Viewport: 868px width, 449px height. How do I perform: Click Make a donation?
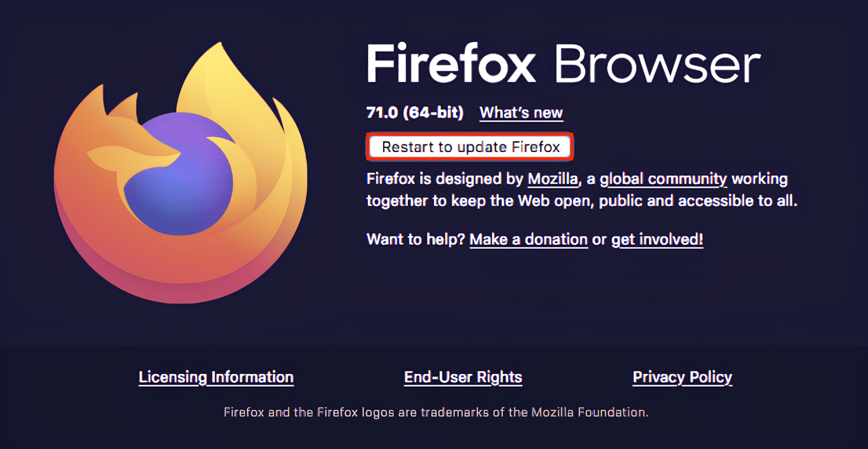click(x=528, y=240)
